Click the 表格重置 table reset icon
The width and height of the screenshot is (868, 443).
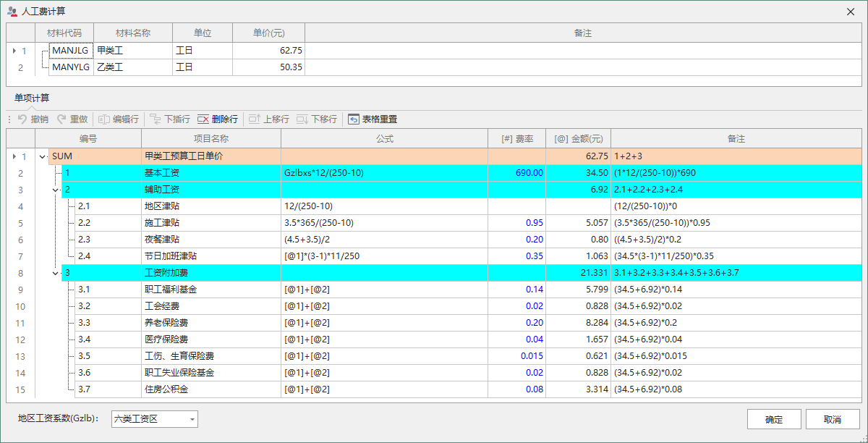pyautogui.click(x=354, y=119)
